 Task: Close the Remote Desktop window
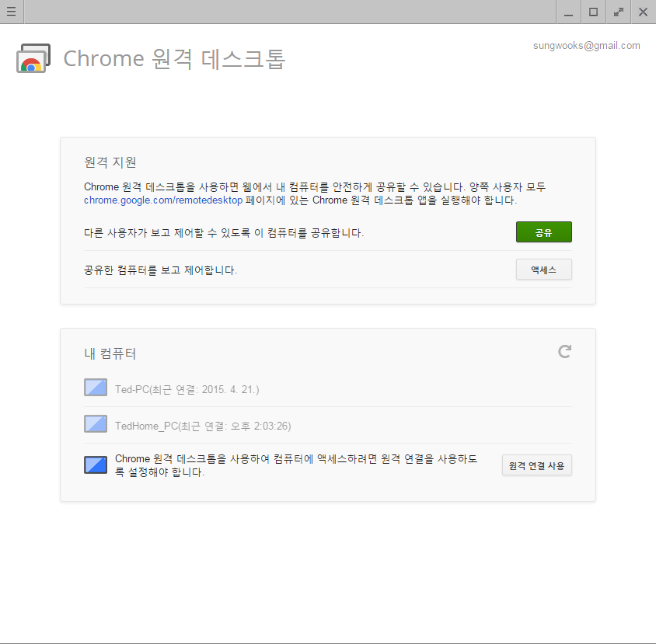point(643,12)
